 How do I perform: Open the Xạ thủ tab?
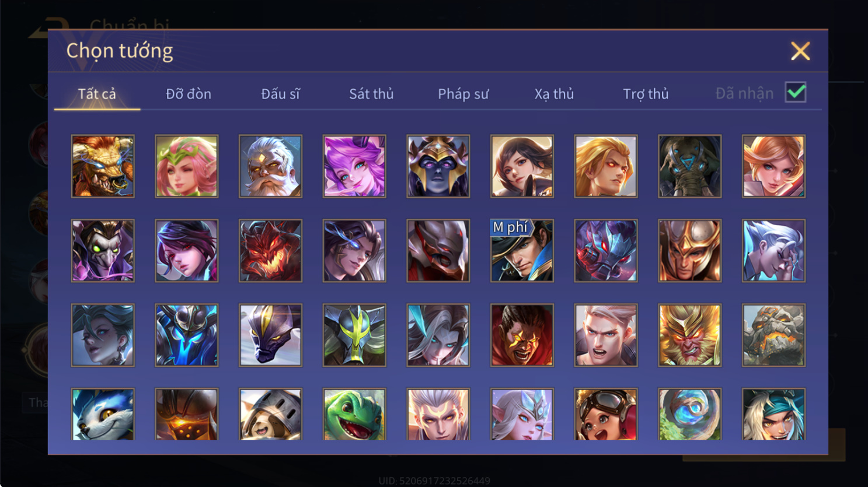point(554,94)
